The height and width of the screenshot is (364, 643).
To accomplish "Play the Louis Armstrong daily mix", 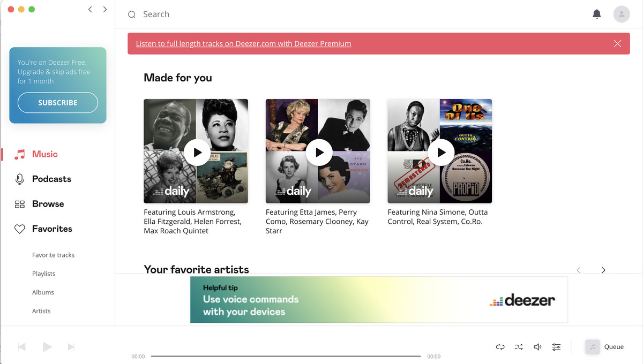I will (197, 153).
